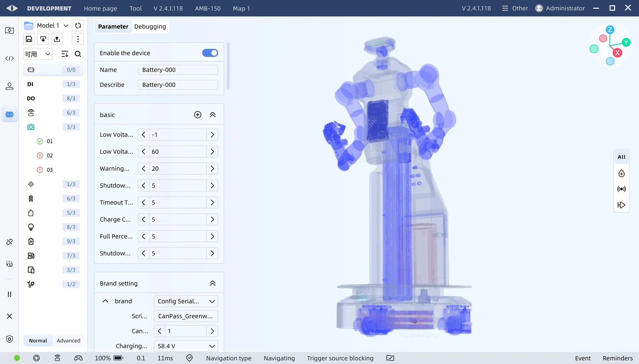Open the code editor sidebar icon
Image resolution: width=639 pixels, height=364 pixels.
[x=10, y=58]
